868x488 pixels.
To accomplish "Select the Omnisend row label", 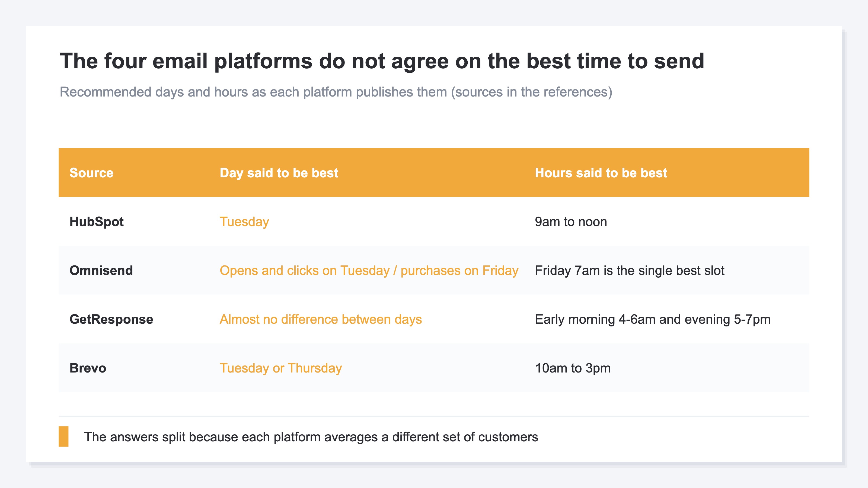I will (x=101, y=271).
